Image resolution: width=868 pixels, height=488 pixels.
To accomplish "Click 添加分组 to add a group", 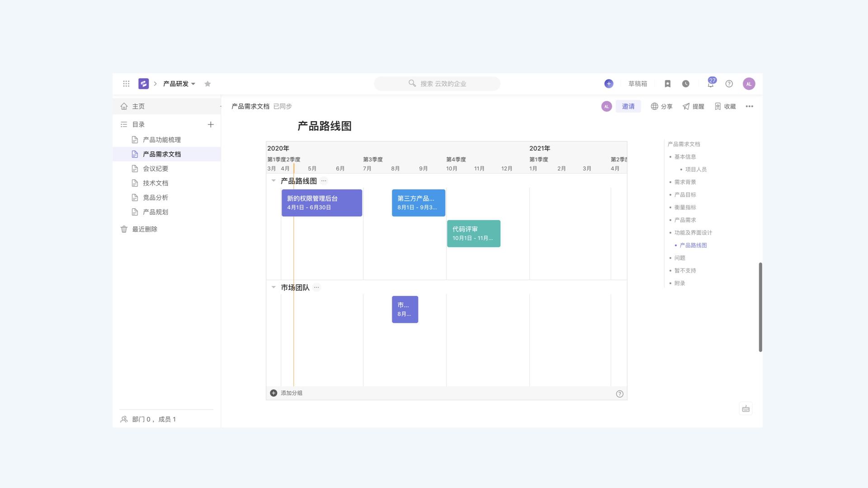I will click(287, 393).
